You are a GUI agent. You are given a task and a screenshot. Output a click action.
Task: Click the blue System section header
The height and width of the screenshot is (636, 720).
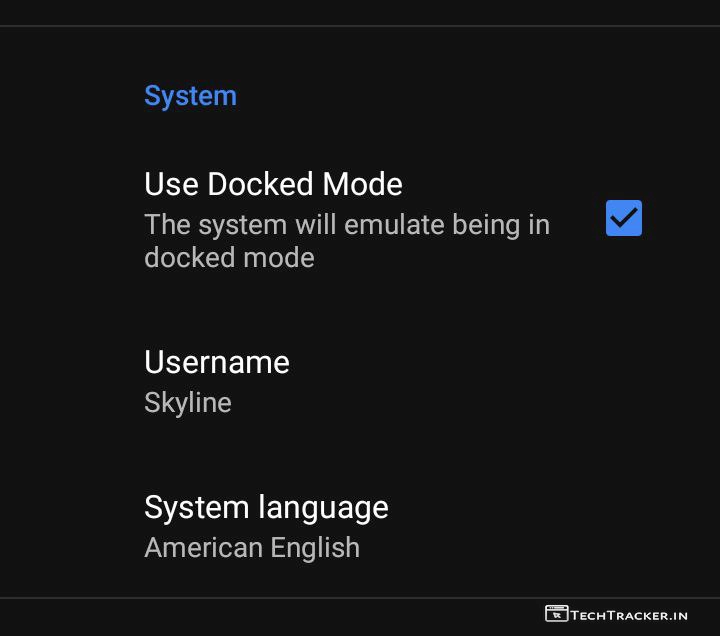click(190, 96)
